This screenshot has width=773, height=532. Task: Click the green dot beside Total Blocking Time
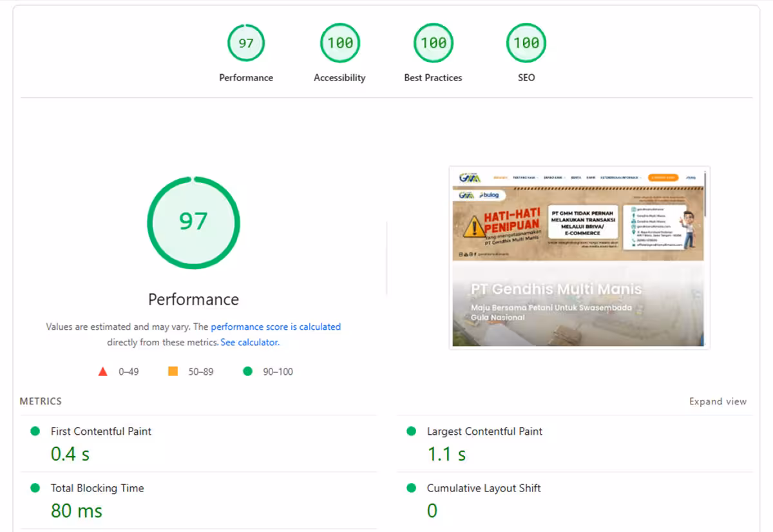tap(35, 488)
